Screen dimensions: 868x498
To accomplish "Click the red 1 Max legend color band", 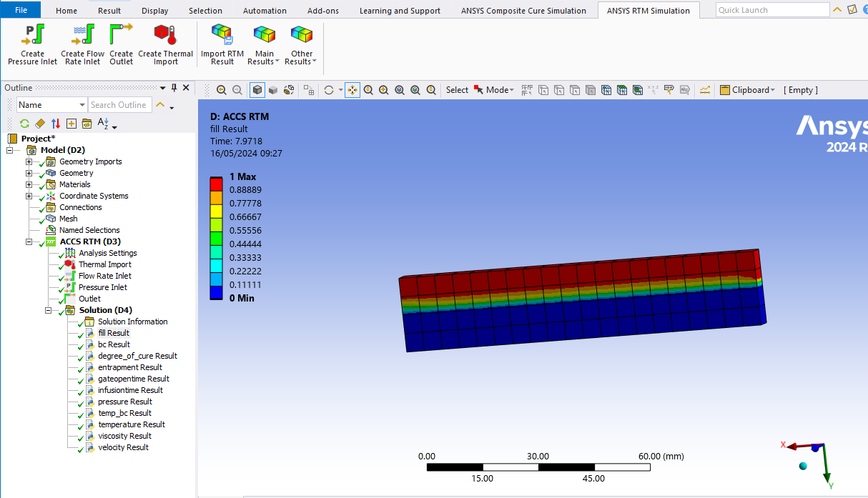I will pos(215,183).
